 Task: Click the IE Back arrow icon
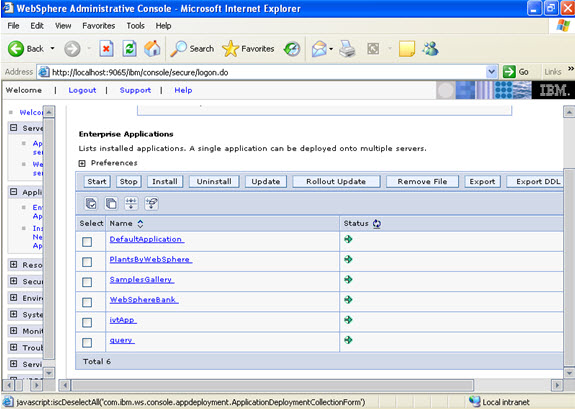click(x=16, y=48)
